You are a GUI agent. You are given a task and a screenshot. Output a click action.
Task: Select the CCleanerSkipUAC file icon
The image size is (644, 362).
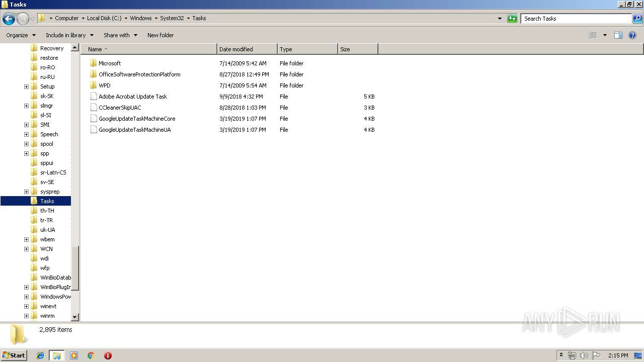[93, 108]
